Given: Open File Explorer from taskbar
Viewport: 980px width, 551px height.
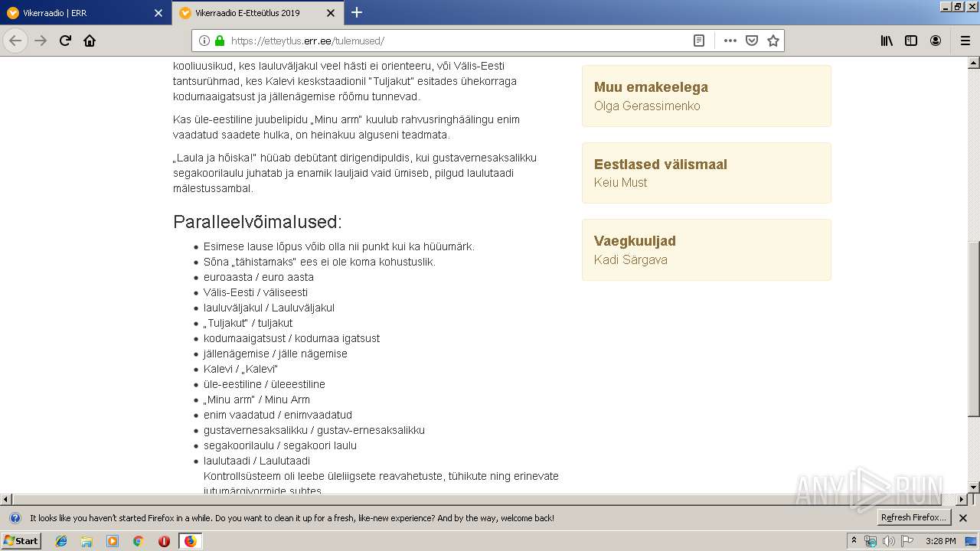Looking at the screenshot, I should click(87, 541).
